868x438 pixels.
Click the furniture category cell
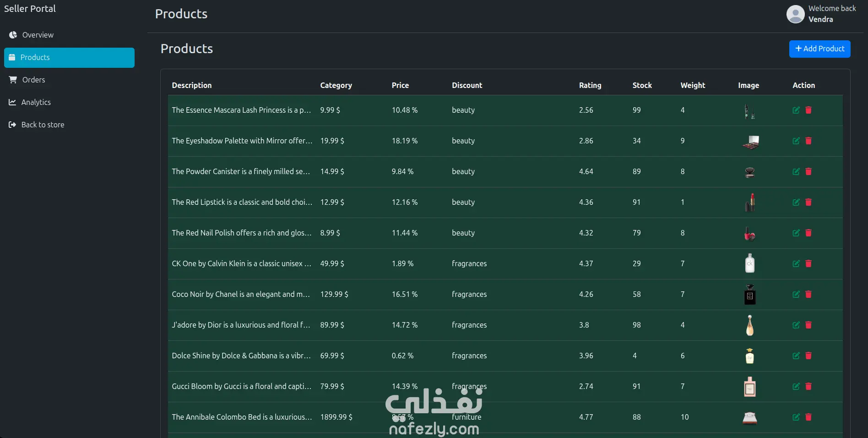[467, 417]
